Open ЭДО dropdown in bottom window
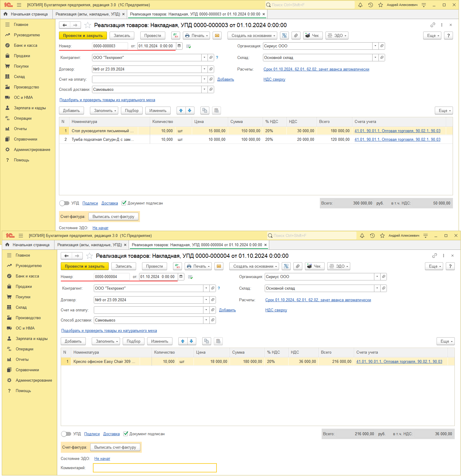 click(339, 266)
